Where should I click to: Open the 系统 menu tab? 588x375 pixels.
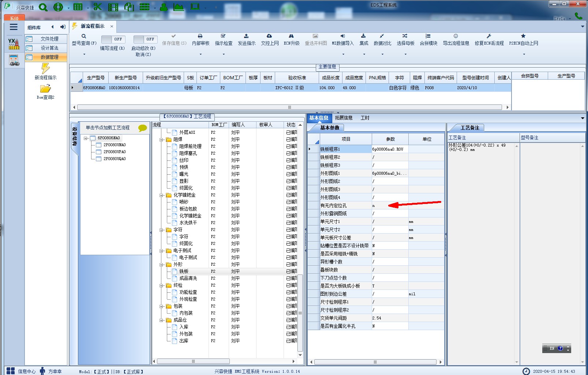coord(14,18)
